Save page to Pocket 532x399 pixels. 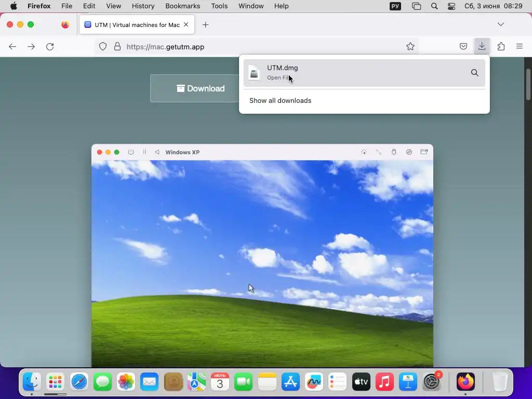(463, 46)
